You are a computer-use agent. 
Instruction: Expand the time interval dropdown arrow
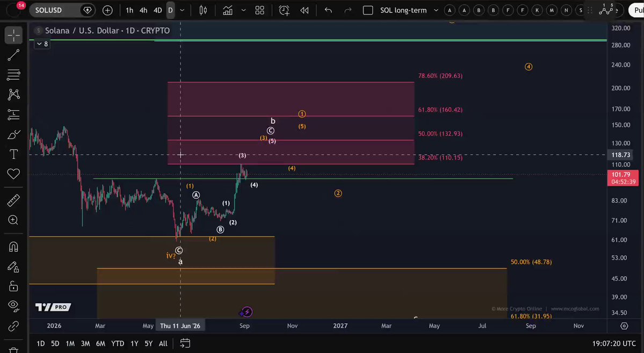182,10
